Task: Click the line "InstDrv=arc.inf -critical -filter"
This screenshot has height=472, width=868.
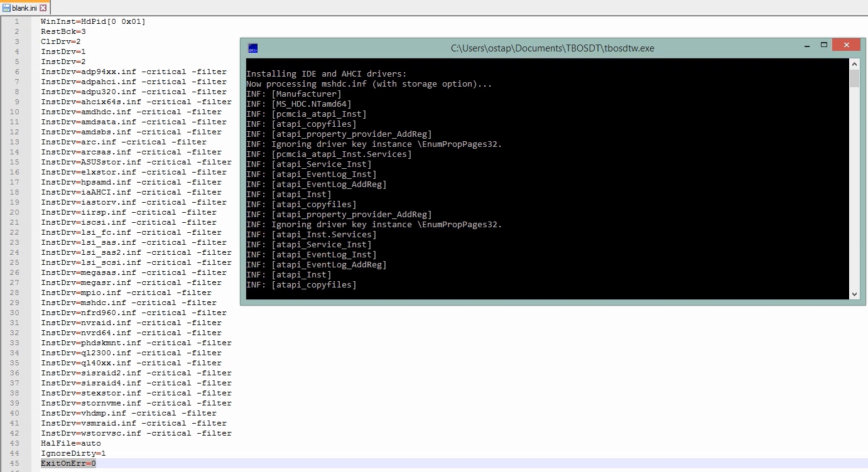Action: (124, 142)
